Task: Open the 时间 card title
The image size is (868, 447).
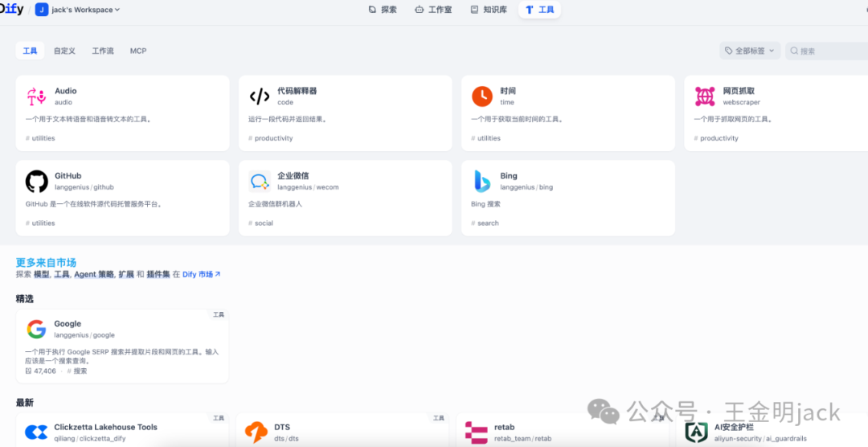Action: (508, 91)
